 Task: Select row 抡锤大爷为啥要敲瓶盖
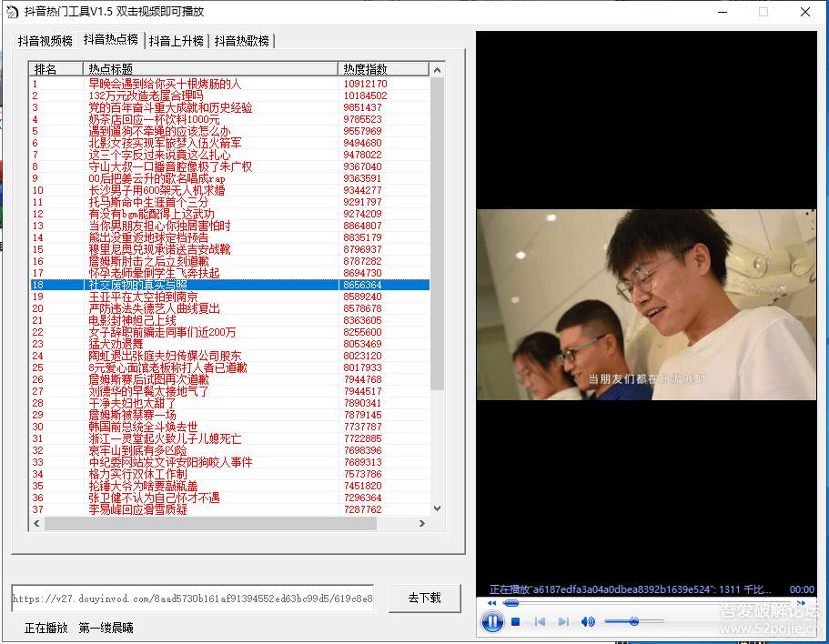click(229, 486)
